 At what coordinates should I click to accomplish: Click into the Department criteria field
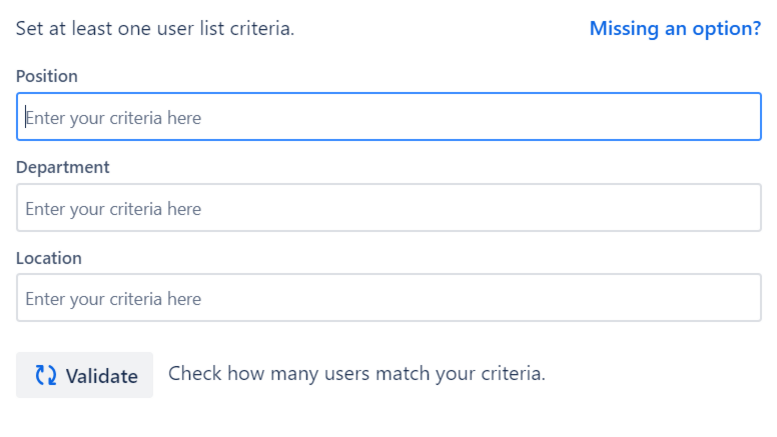tap(388, 208)
